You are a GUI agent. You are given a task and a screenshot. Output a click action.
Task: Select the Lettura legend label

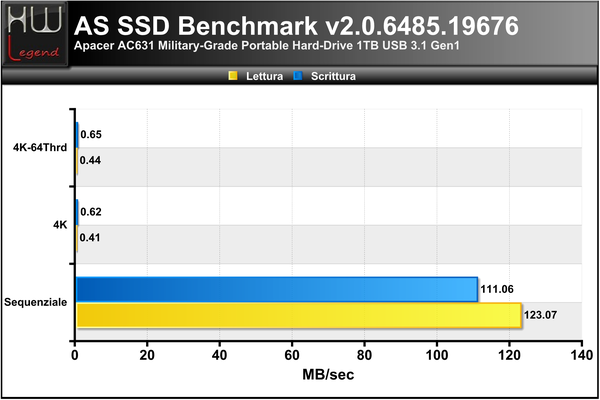[x=264, y=76]
